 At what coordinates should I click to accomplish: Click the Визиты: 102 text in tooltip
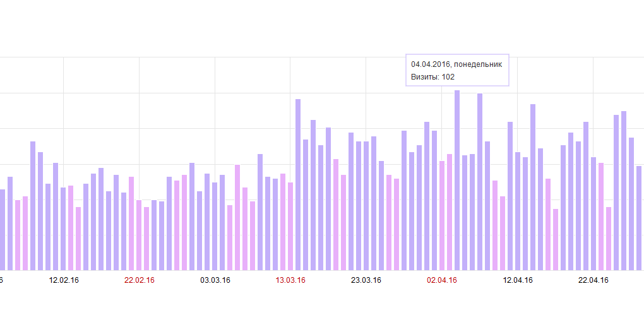pos(433,77)
